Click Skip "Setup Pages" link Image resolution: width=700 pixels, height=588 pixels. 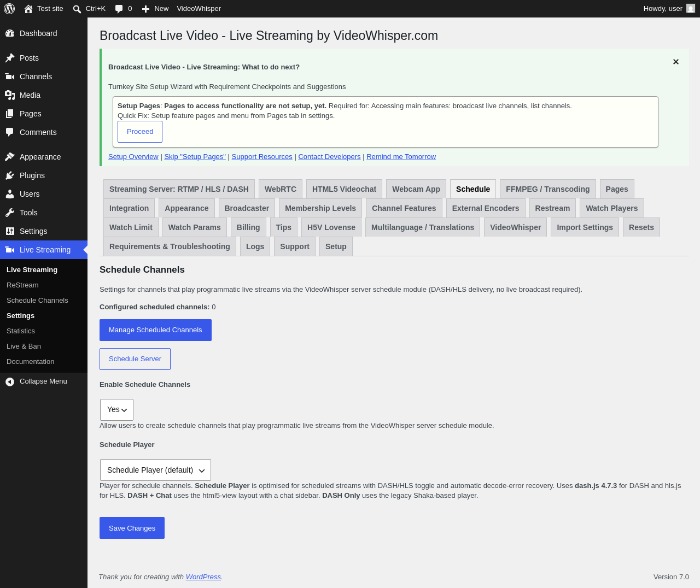195,157
